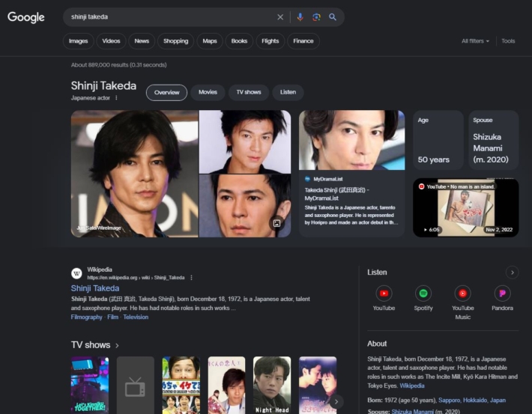This screenshot has width=532, height=414.
Task: Open the Tools option
Action: 508,41
